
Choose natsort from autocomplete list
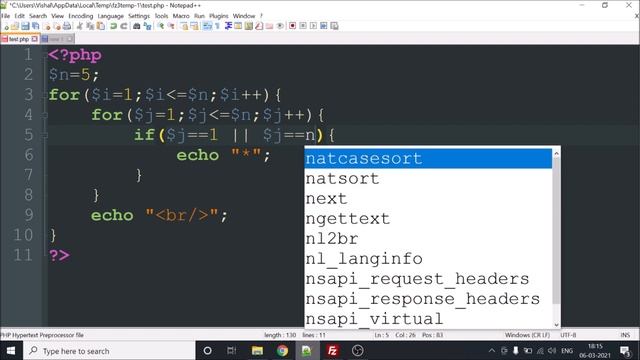point(428,178)
